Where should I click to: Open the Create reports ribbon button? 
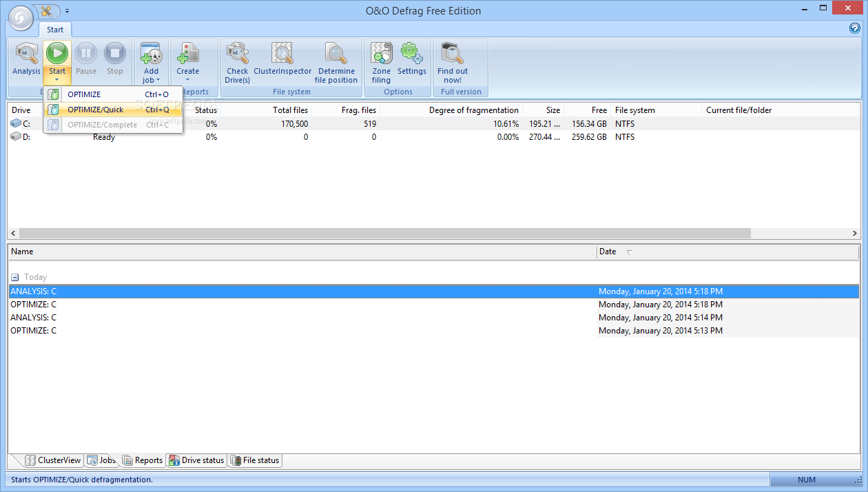click(x=187, y=62)
